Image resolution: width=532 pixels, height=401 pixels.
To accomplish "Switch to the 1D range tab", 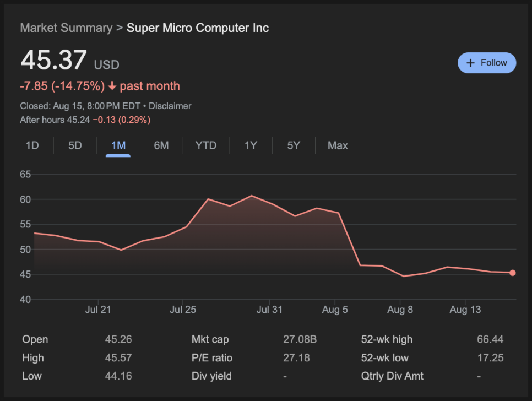I will (x=32, y=145).
